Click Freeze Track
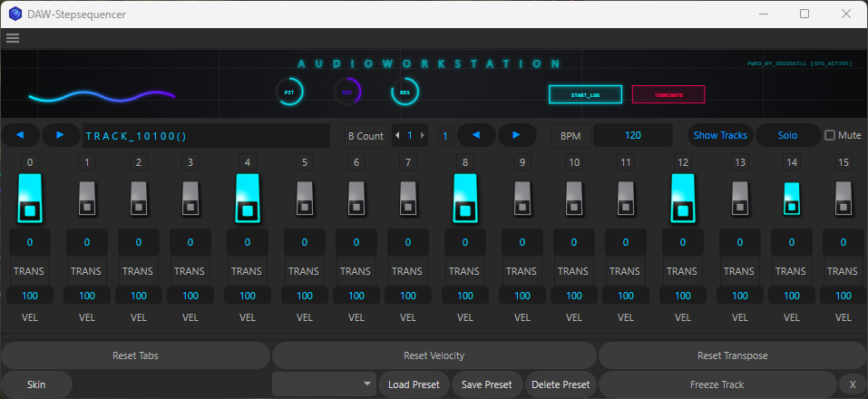This screenshot has width=868, height=399. tap(717, 384)
